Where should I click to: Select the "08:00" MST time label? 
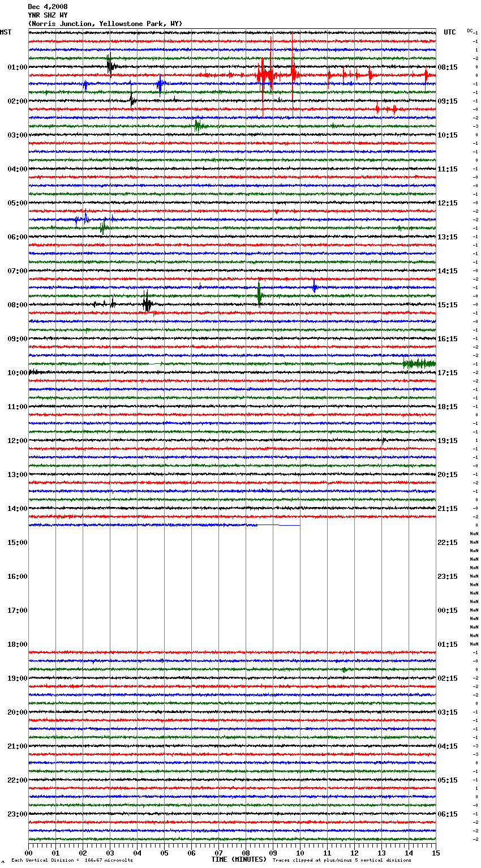click(x=18, y=305)
